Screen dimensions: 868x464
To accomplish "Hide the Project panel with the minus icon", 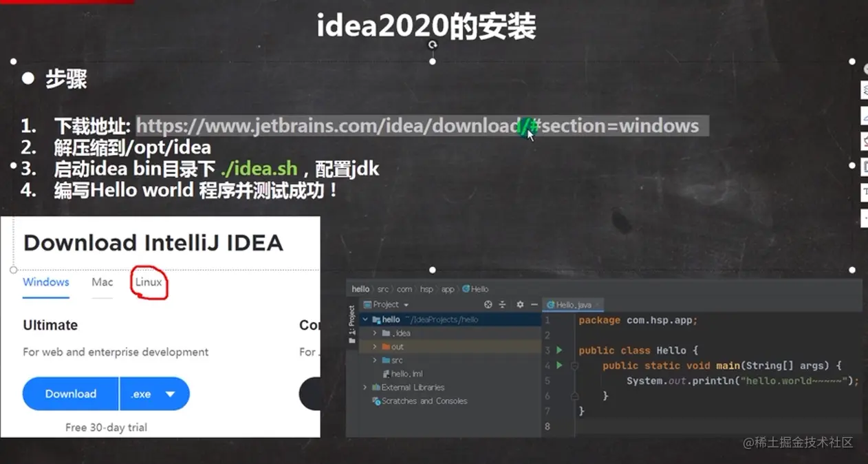I will click(534, 304).
